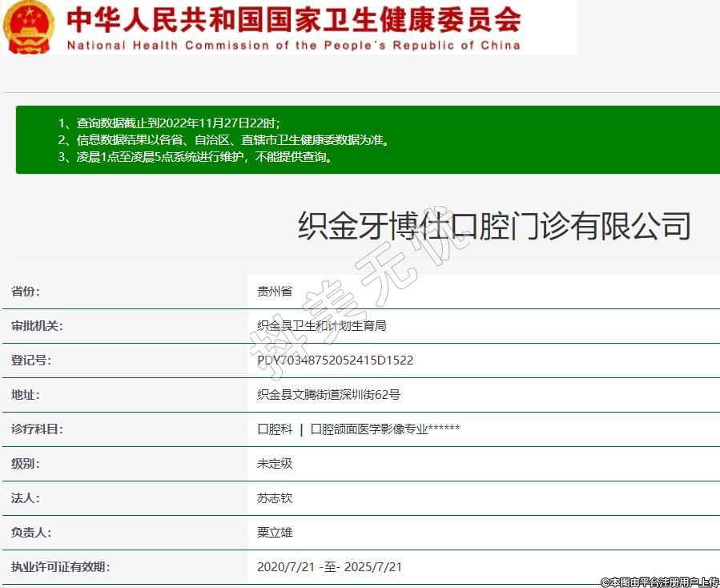Click the 口腔科 department entry
Screen dimensions: 720x588
tap(275, 429)
